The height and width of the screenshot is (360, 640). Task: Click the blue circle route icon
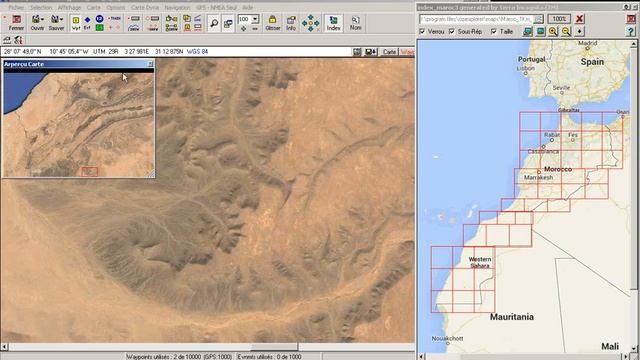[99, 19]
